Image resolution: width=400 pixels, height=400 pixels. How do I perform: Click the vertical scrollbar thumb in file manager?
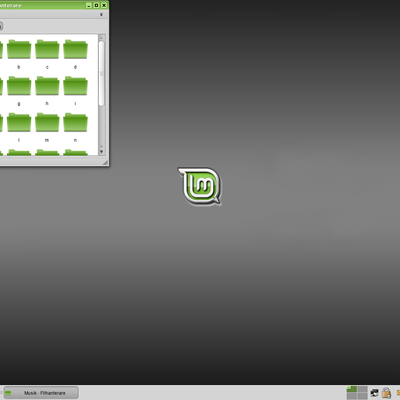[x=102, y=74]
